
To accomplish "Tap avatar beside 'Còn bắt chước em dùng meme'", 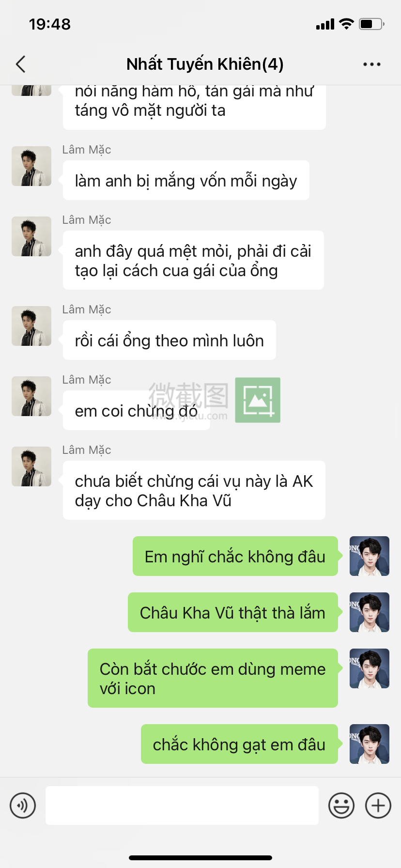I will click(x=370, y=668).
